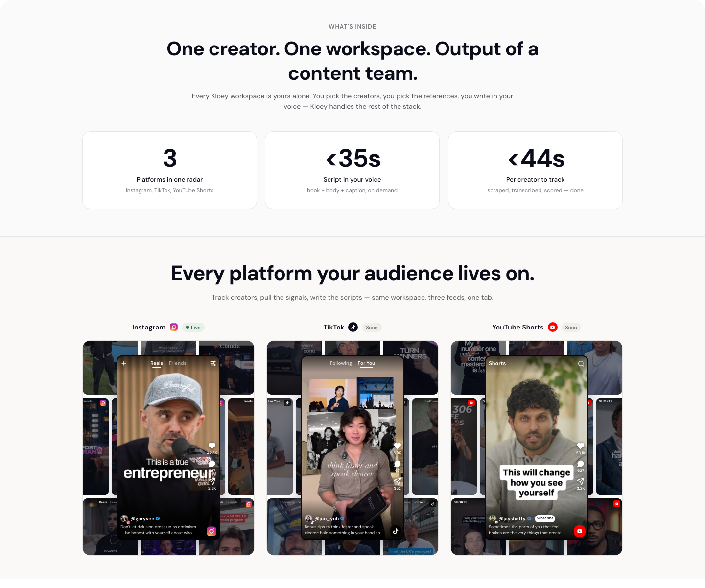Tap the comment bubble on the jun_yuh TikTok

pyautogui.click(x=398, y=464)
